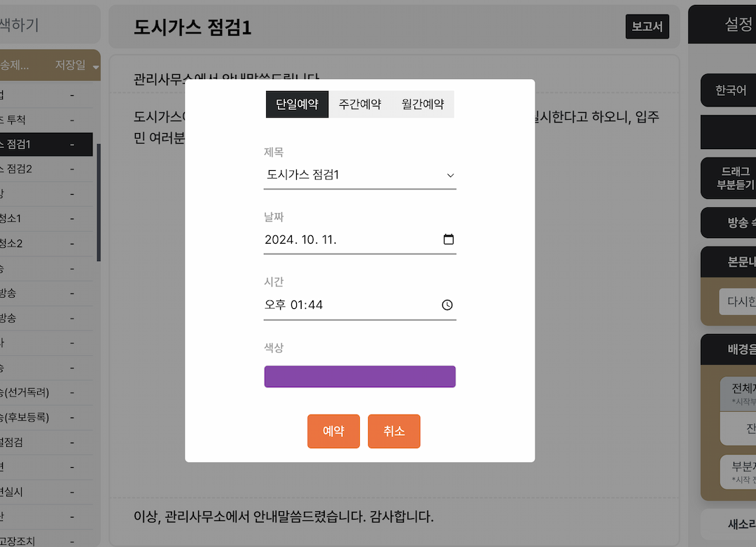Select the 투척 row in the list

[46, 120]
